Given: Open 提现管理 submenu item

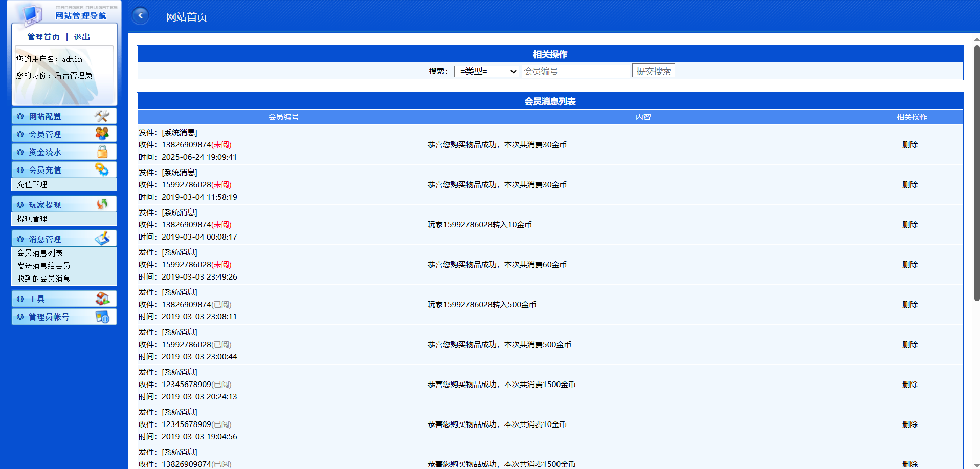Looking at the screenshot, I should coord(32,219).
